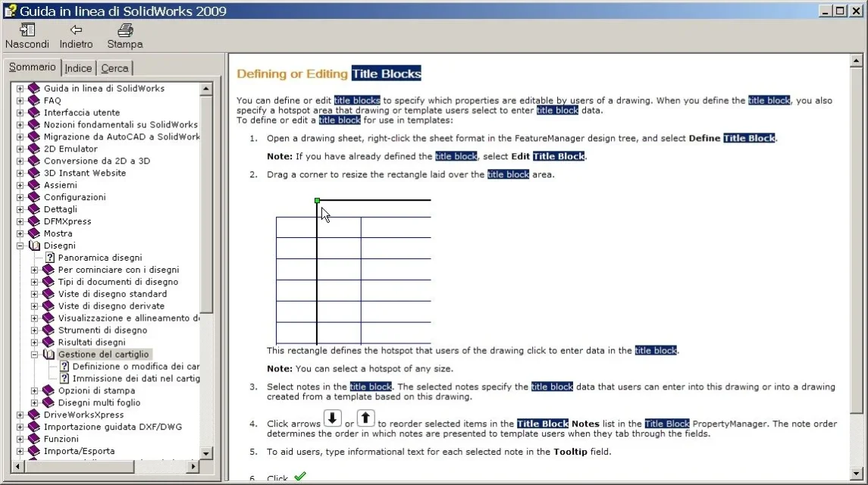This screenshot has height=485, width=868.
Task: Select Visualizzazione e allineamento tree entry
Action: pos(128,318)
